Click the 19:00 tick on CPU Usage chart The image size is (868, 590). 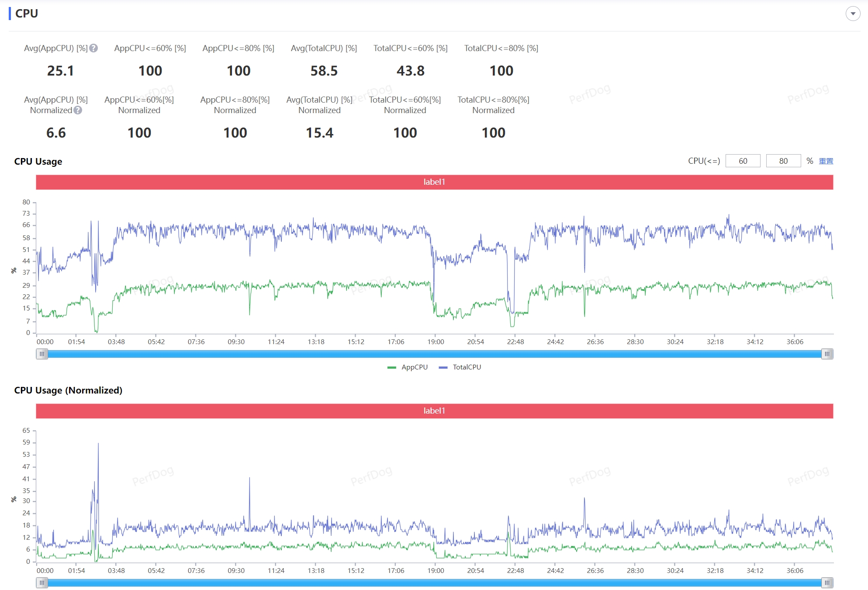point(436,342)
